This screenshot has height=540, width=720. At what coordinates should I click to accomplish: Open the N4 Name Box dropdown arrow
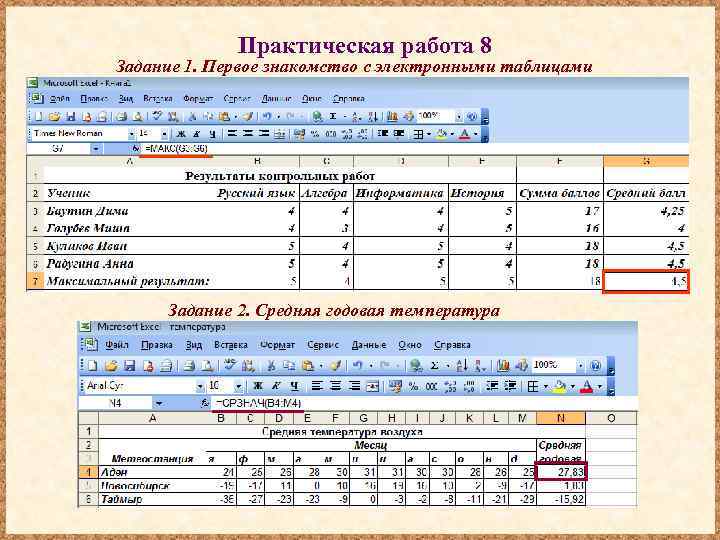(158, 403)
